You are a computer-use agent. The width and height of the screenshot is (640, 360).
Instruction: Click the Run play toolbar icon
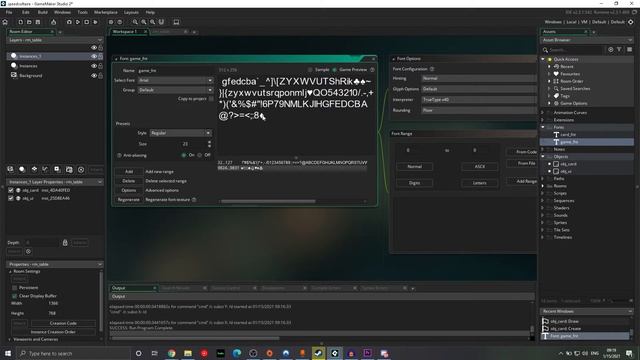[78, 22]
